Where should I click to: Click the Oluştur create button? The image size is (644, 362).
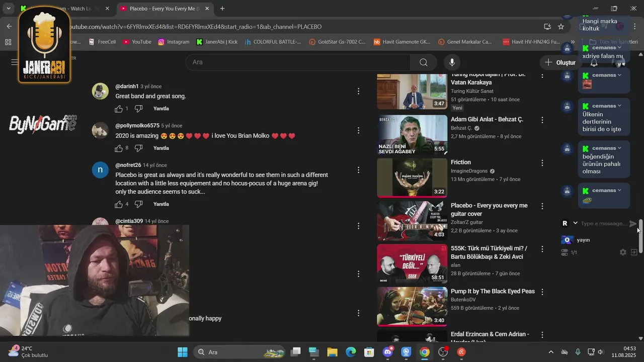pos(559,62)
